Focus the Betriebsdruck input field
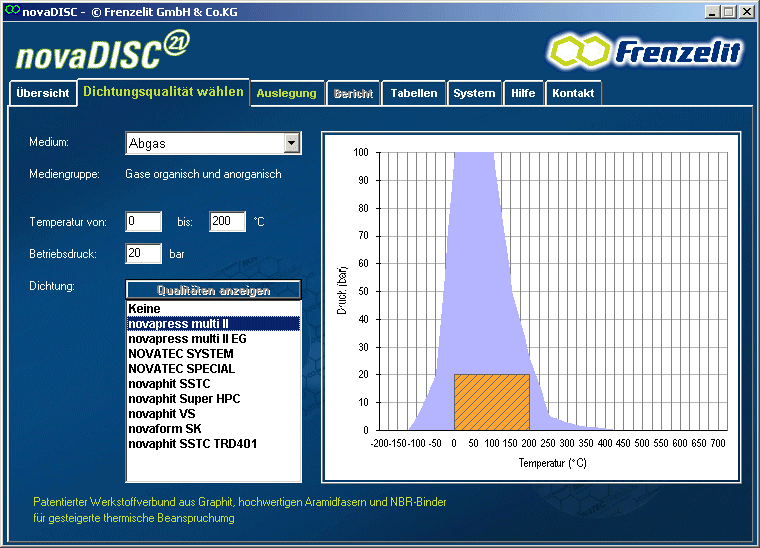 coord(144,254)
